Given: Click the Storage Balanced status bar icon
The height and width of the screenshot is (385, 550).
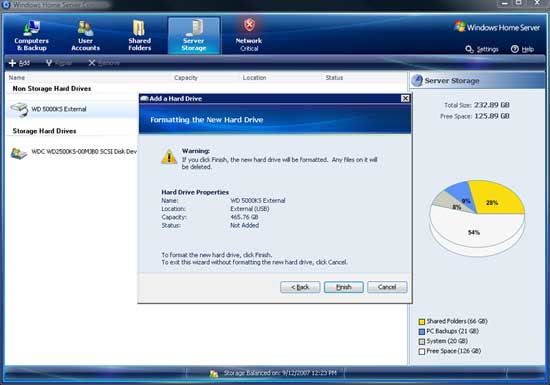Looking at the screenshot, I should (214, 374).
